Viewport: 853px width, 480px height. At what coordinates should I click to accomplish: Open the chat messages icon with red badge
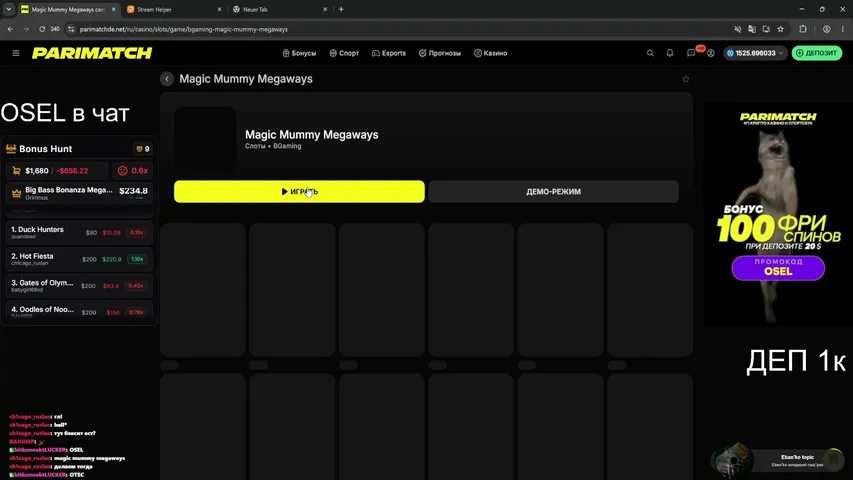[691, 53]
